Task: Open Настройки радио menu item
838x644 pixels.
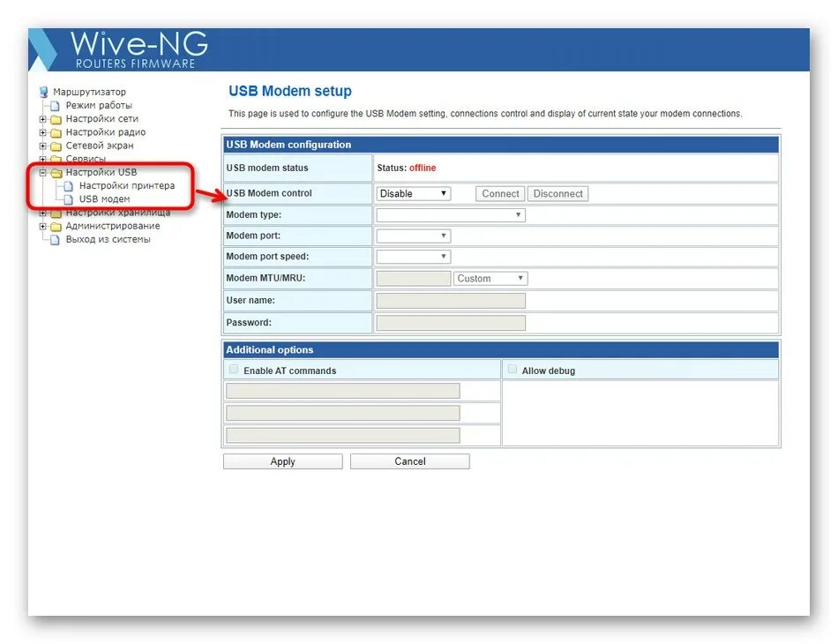Action: point(106,132)
